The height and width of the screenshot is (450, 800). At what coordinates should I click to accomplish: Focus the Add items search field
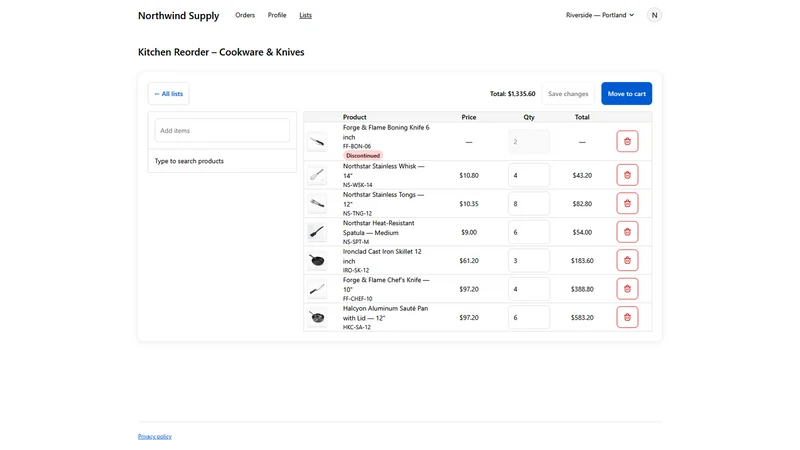(x=222, y=131)
